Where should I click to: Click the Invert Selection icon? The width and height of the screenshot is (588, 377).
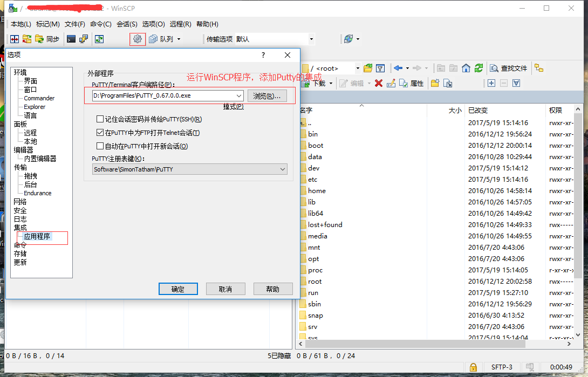(516, 83)
